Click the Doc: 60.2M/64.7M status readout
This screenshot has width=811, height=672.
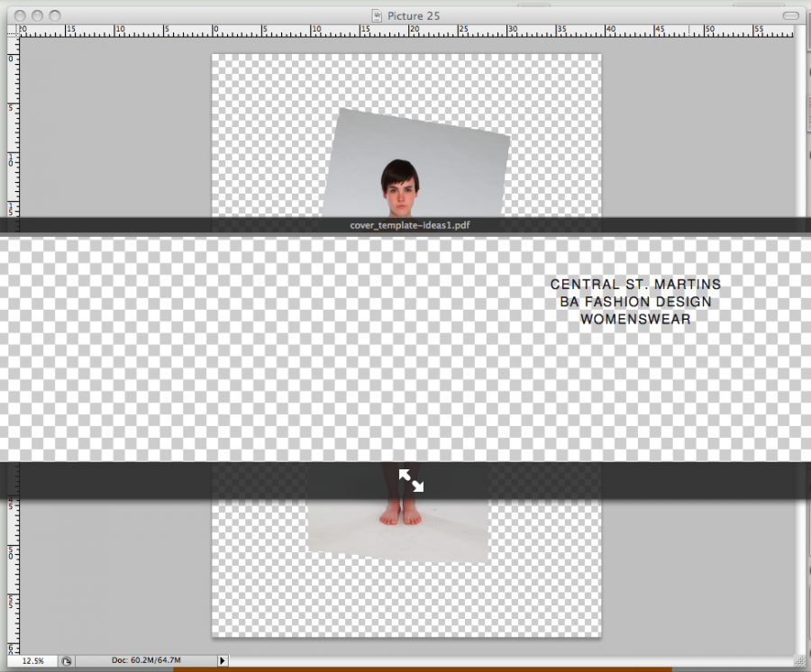146,660
